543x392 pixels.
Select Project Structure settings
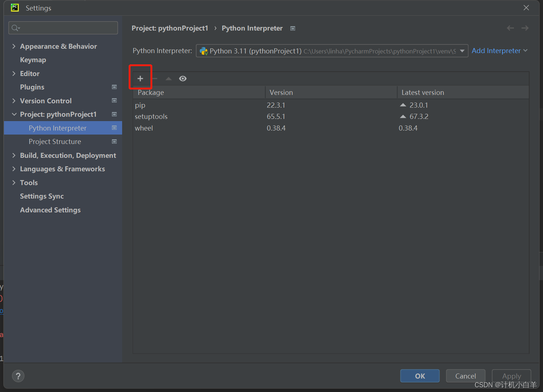pos(55,141)
